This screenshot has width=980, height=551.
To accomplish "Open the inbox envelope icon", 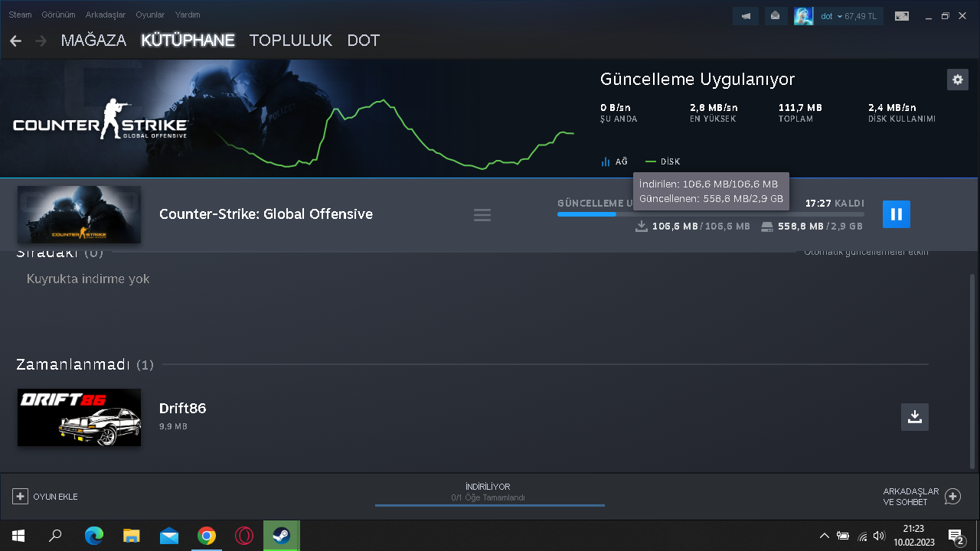I will (776, 16).
